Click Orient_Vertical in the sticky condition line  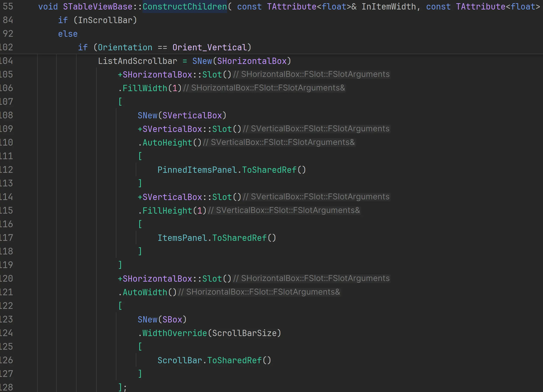pyautogui.click(x=210, y=47)
